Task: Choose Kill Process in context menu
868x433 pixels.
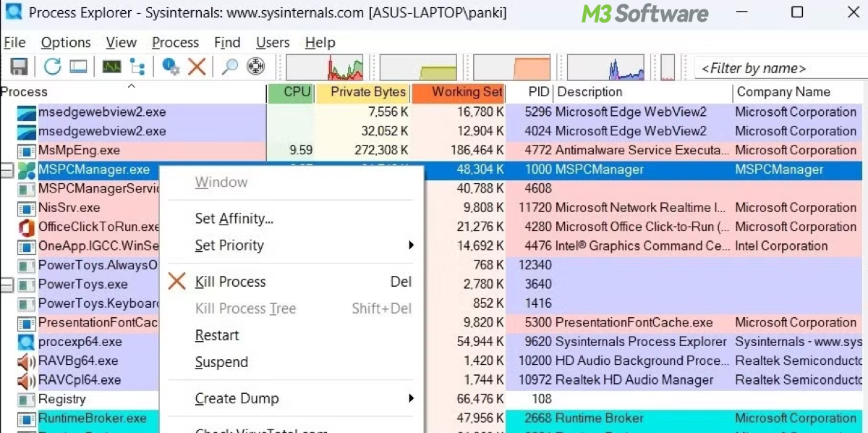Action: pos(291,282)
